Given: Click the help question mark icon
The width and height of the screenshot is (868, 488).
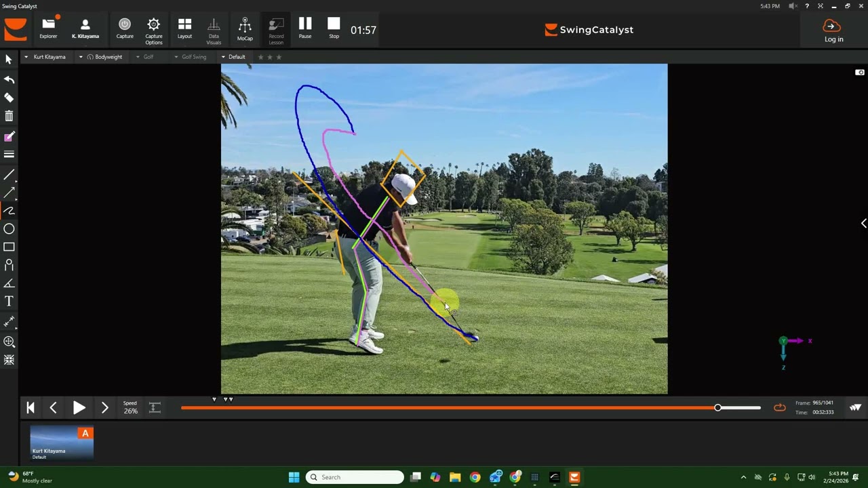Looking at the screenshot, I should 806,6.
